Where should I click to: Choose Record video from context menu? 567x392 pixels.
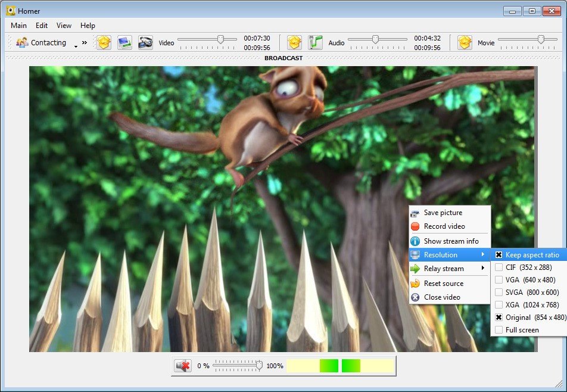[x=450, y=226]
